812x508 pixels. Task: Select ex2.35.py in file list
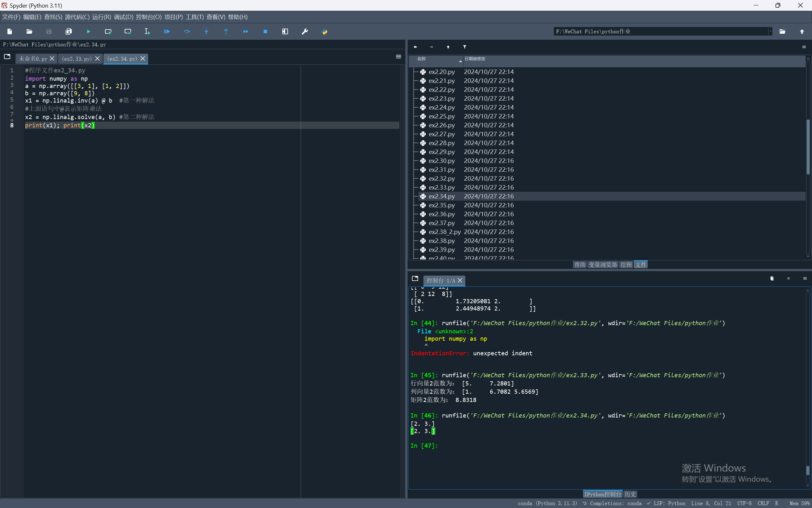[442, 205]
